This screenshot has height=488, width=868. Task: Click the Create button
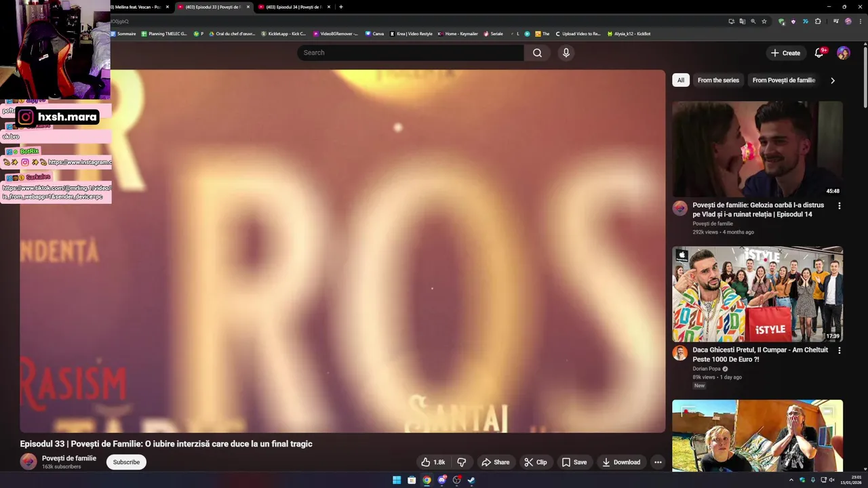click(x=785, y=53)
